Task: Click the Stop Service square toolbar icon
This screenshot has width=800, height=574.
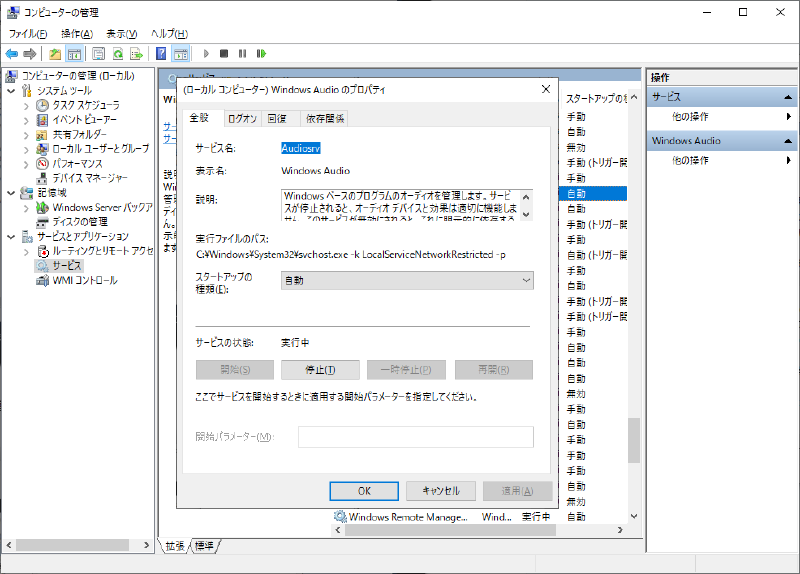Action: tap(224, 53)
